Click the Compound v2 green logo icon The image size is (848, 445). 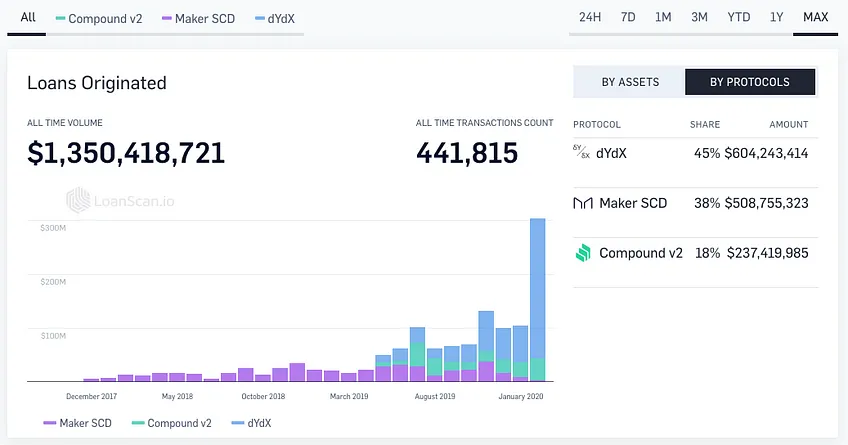(x=583, y=253)
